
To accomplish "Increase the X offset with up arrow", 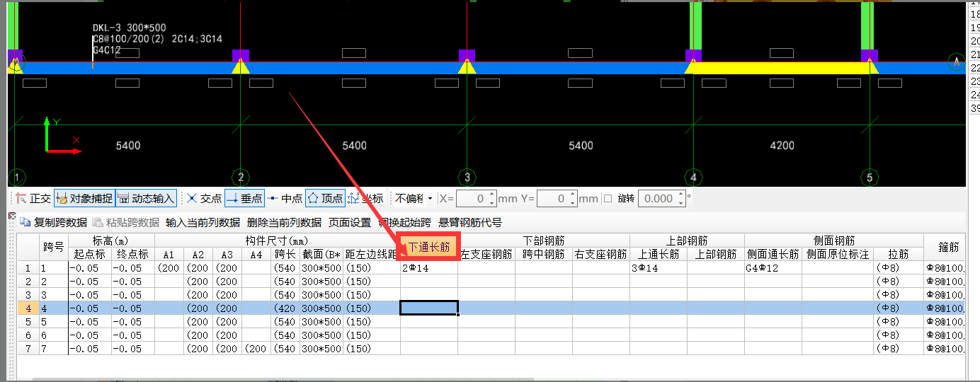I will click(493, 195).
